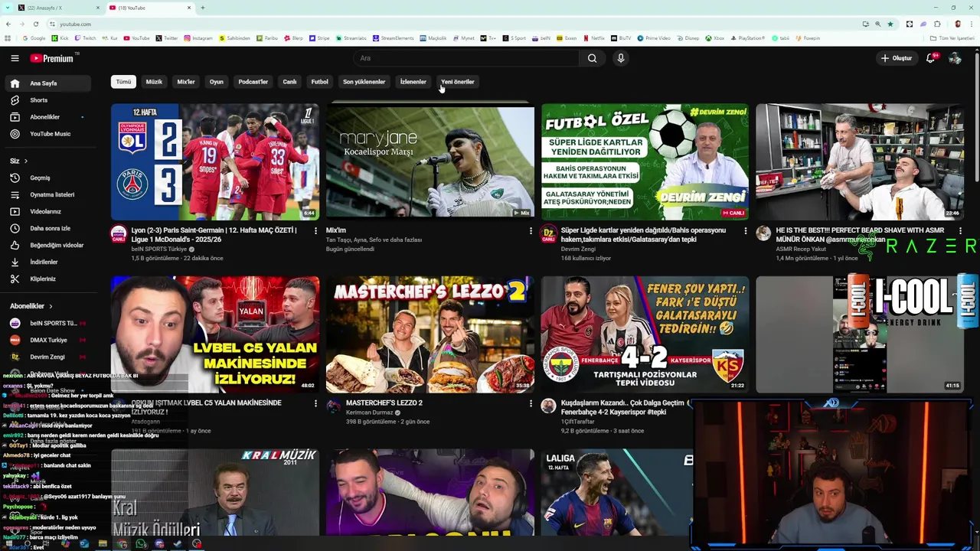Open the Chrome tab search dropdown

[x=8, y=8]
